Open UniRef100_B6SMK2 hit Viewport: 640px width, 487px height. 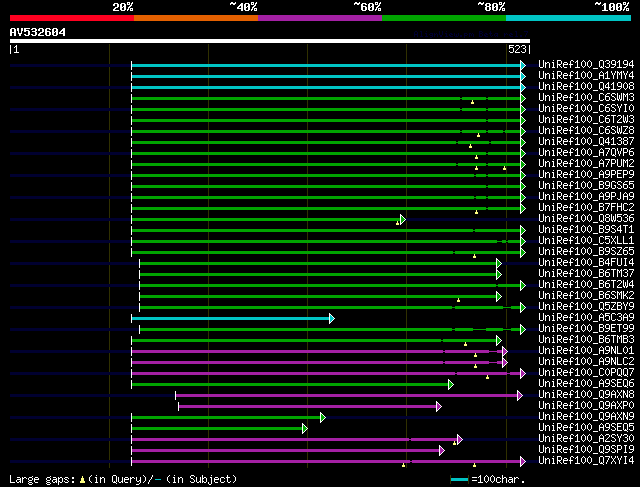586,296
